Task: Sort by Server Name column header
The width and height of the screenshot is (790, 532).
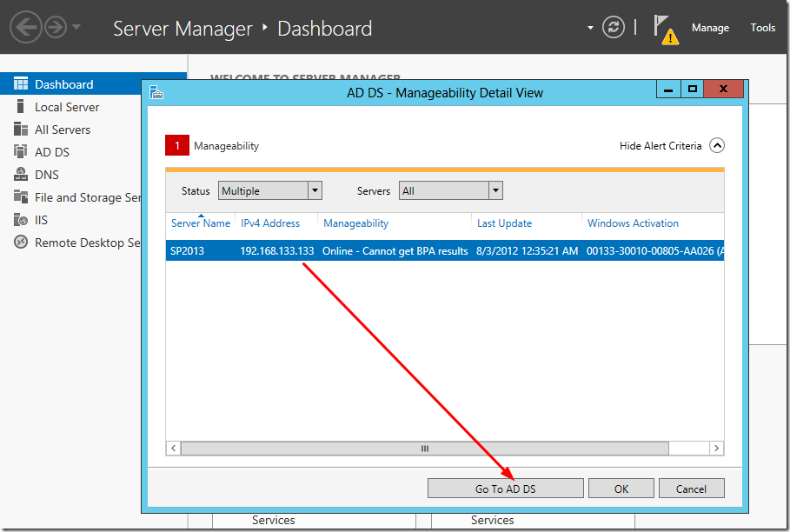Action: (x=201, y=223)
